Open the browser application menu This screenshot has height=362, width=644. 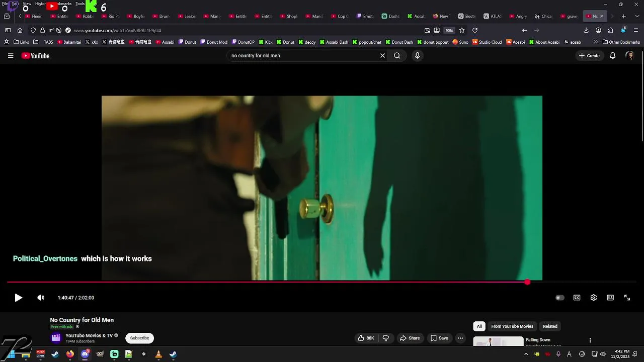point(635,30)
